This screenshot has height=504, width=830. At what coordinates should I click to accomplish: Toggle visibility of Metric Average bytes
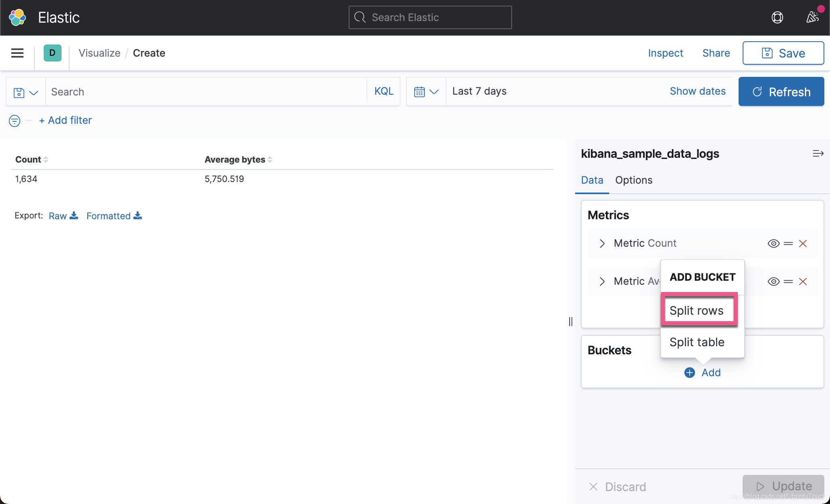773,282
